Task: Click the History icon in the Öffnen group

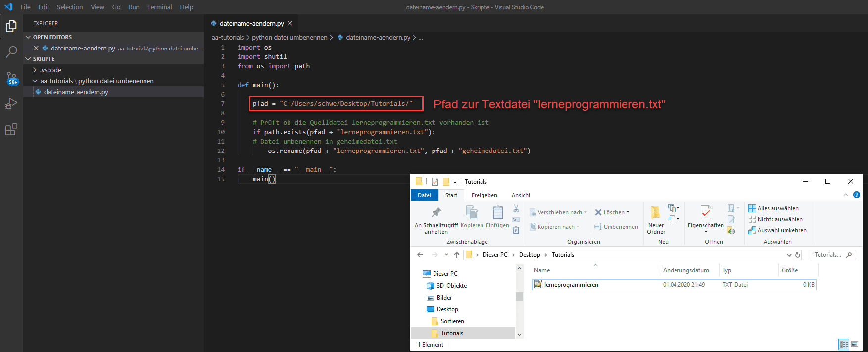Action: click(x=731, y=231)
